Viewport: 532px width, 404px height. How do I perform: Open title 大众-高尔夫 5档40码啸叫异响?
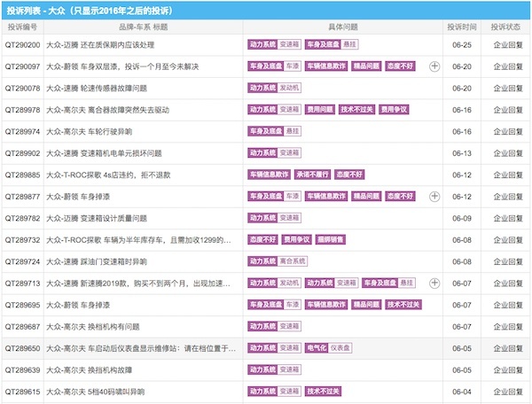click(96, 392)
